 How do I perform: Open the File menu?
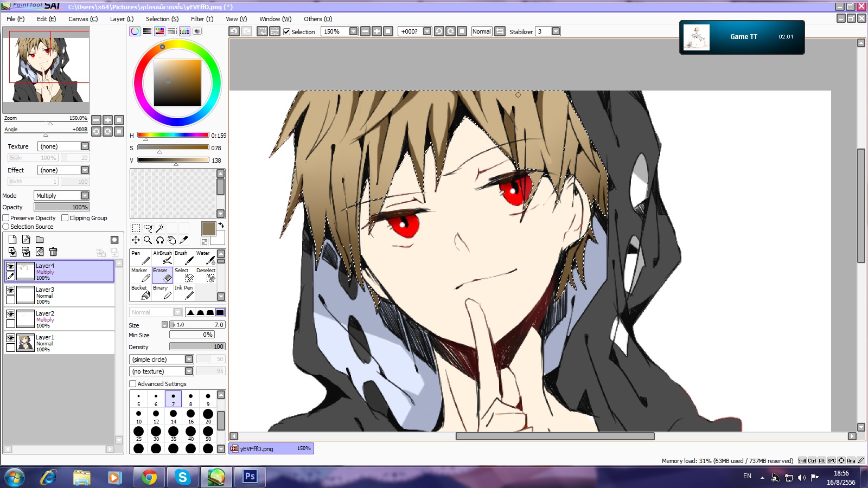[15, 19]
